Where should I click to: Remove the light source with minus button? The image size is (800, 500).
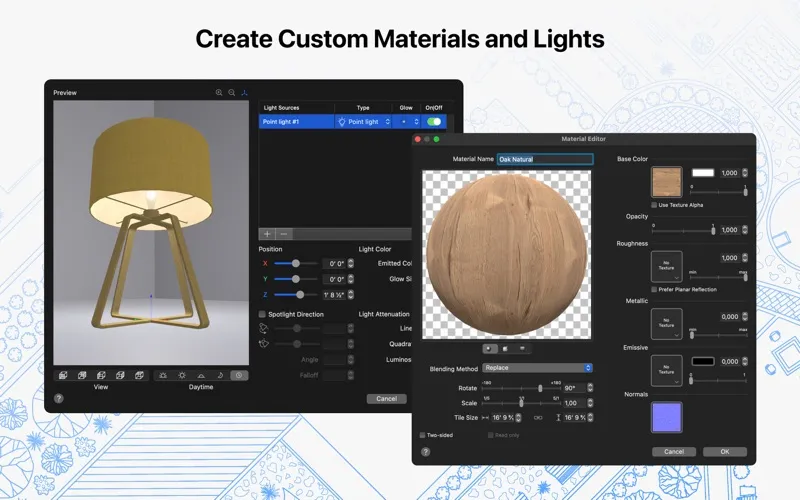(284, 233)
